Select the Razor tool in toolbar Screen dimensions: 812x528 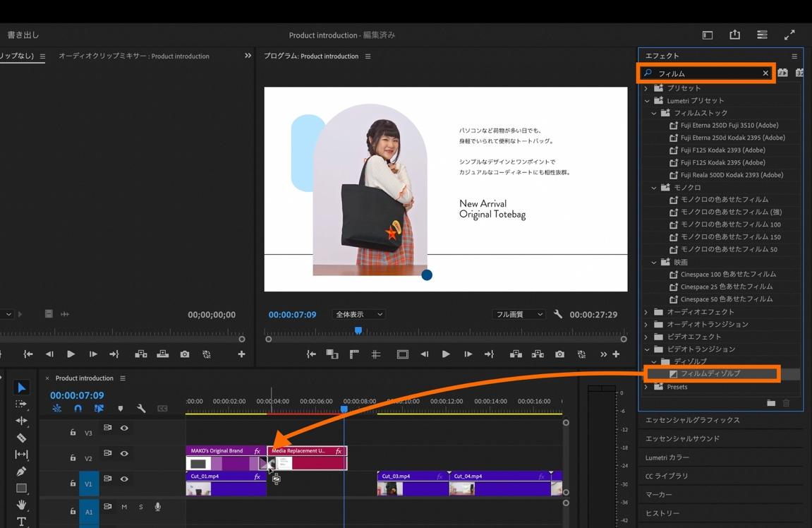coord(21,438)
